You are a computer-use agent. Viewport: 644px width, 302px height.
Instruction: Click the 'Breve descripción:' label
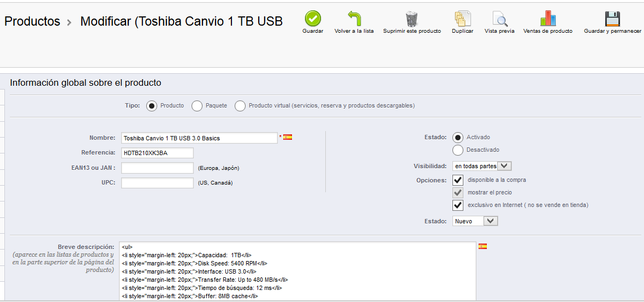(86, 247)
